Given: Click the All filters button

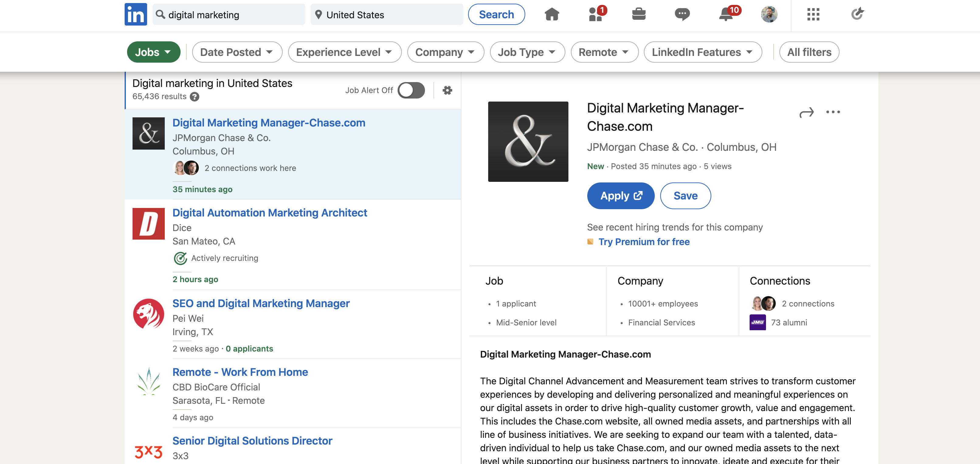Looking at the screenshot, I should coord(809,52).
